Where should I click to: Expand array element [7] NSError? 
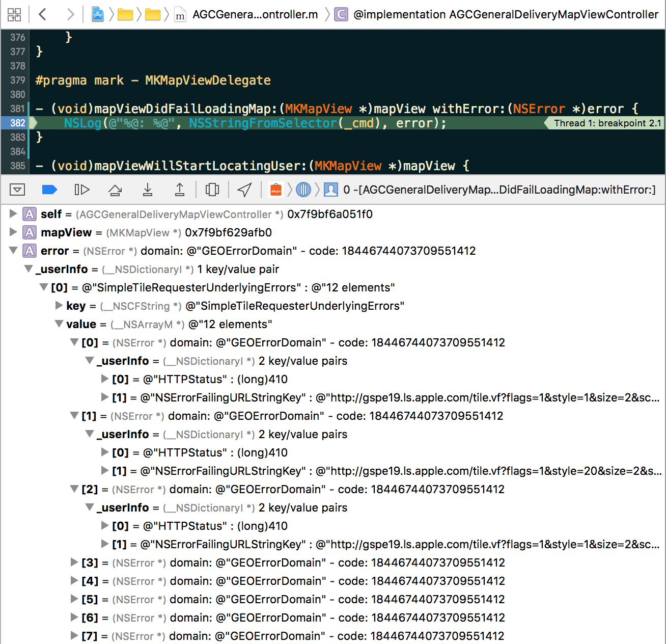[74, 636]
